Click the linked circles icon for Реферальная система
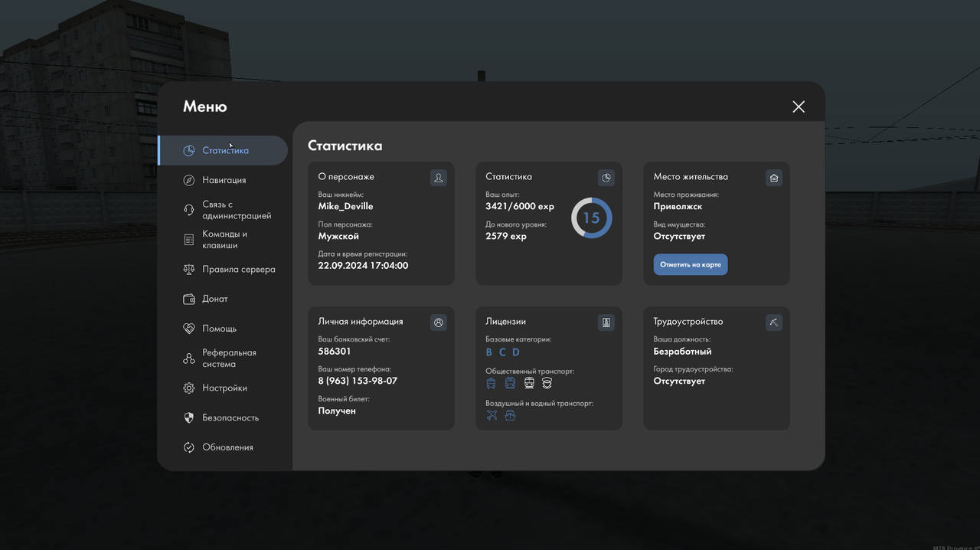 [x=189, y=358]
